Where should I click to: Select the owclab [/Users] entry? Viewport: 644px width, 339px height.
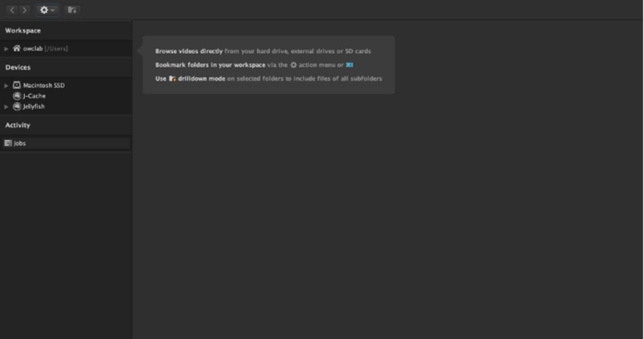point(45,49)
